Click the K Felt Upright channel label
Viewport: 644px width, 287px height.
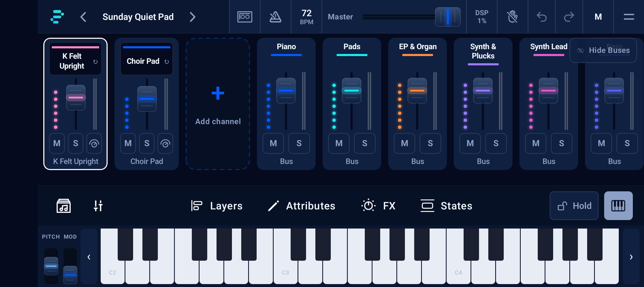pyautogui.click(x=76, y=161)
